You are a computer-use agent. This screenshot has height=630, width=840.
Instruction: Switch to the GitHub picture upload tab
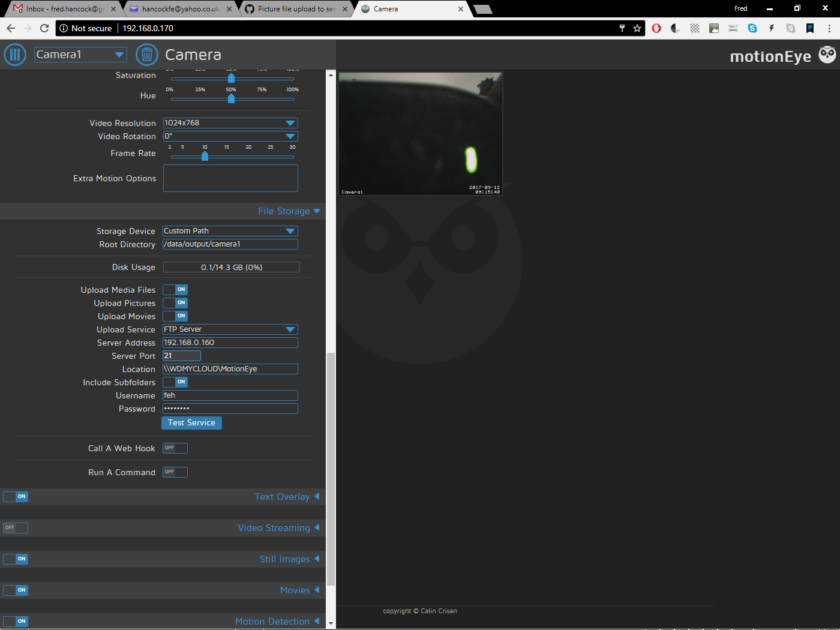click(296, 9)
